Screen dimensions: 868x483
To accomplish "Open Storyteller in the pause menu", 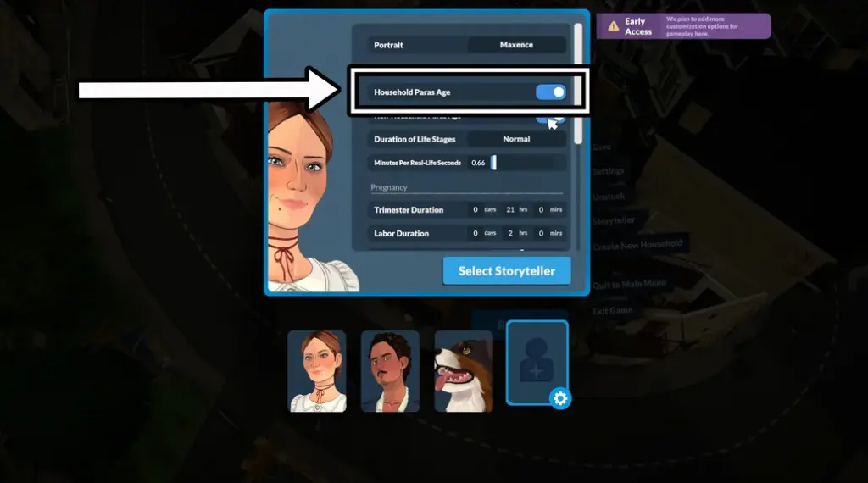I will (614, 221).
